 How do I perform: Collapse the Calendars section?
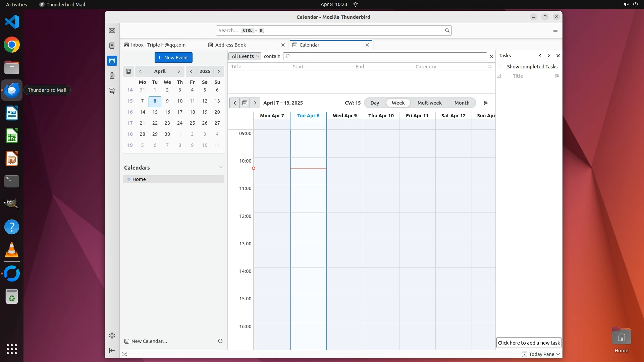click(x=221, y=168)
